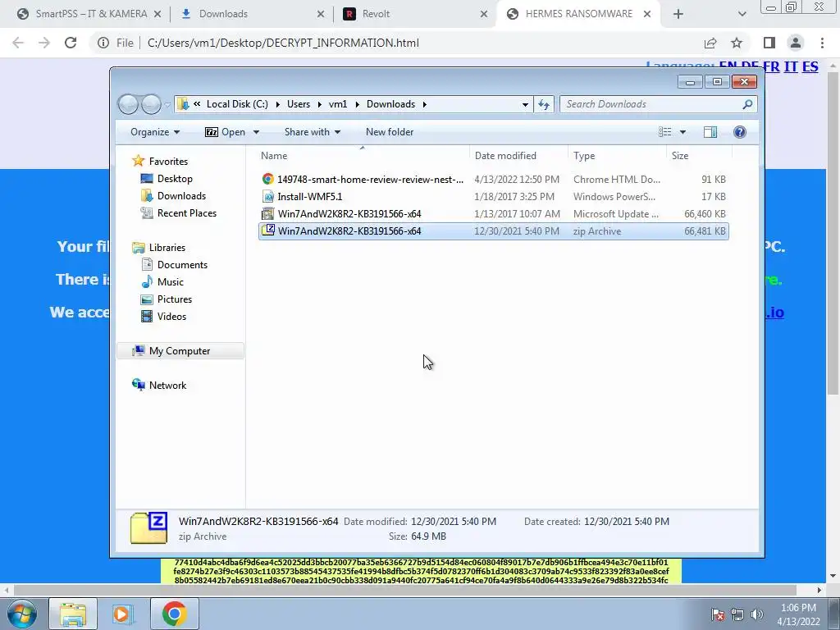Open Windows Media Player from taskbar

click(122, 614)
